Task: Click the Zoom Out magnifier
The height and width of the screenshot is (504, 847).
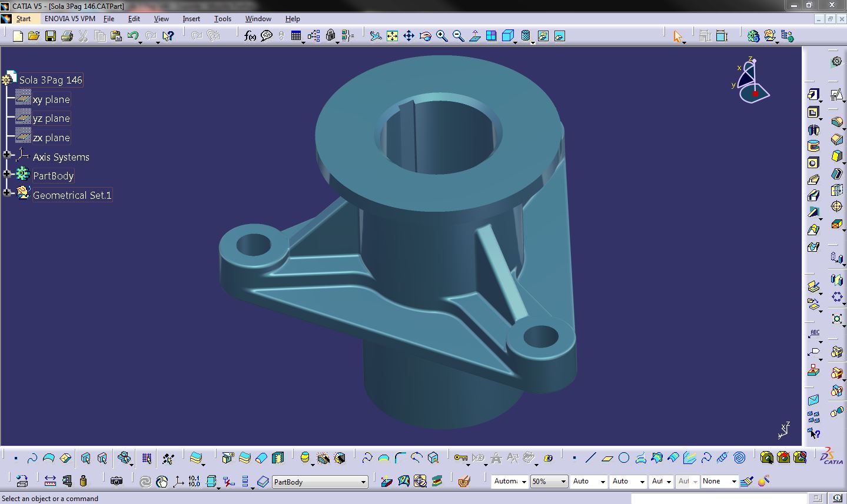Action: tap(458, 36)
